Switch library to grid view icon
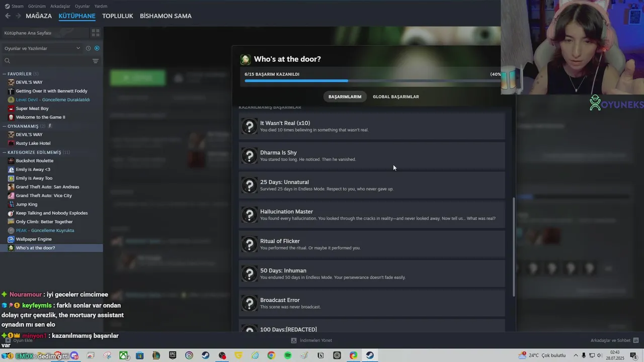The height and width of the screenshot is (362, 644). 96,33
